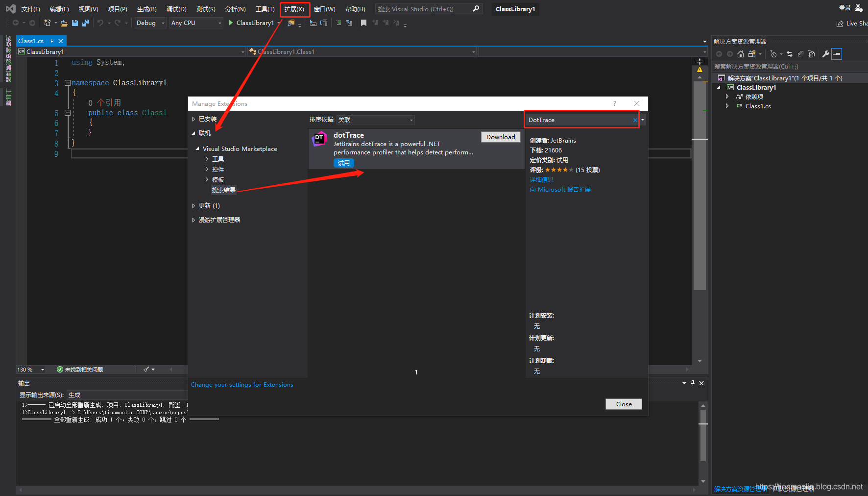Click the 向 Microsoft 报告扩展 link
868x496 pixels.
click(x=560, y=190)
